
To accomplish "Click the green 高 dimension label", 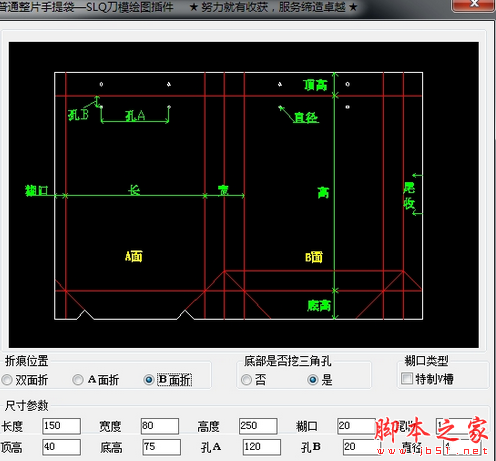I will (x=323, y=192).
